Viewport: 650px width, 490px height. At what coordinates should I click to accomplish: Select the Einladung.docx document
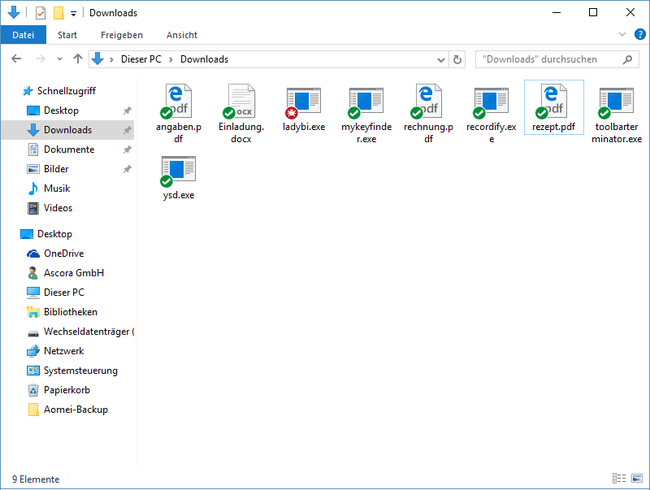(241, 103)
